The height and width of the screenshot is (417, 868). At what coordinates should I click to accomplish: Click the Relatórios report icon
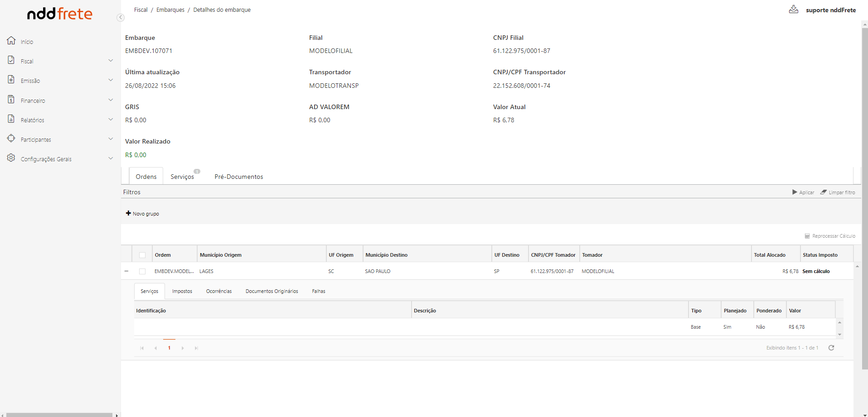[x=11, y=119]
